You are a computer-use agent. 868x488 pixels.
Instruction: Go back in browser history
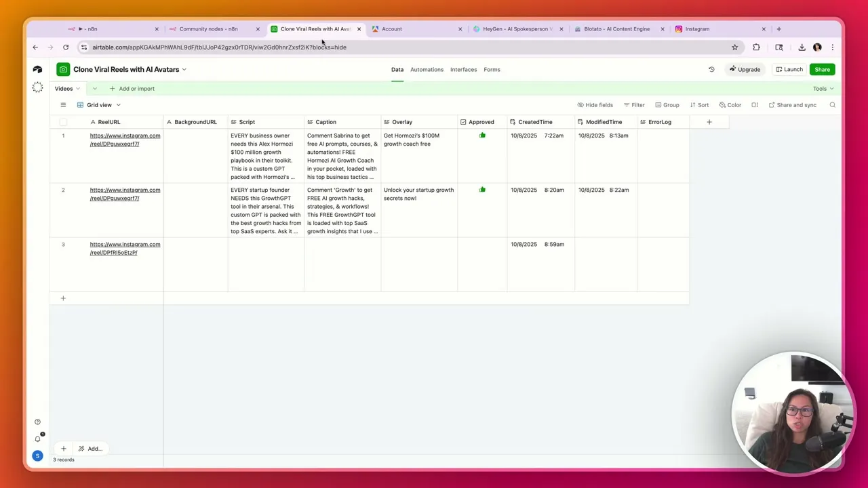(x=35, y=47)
